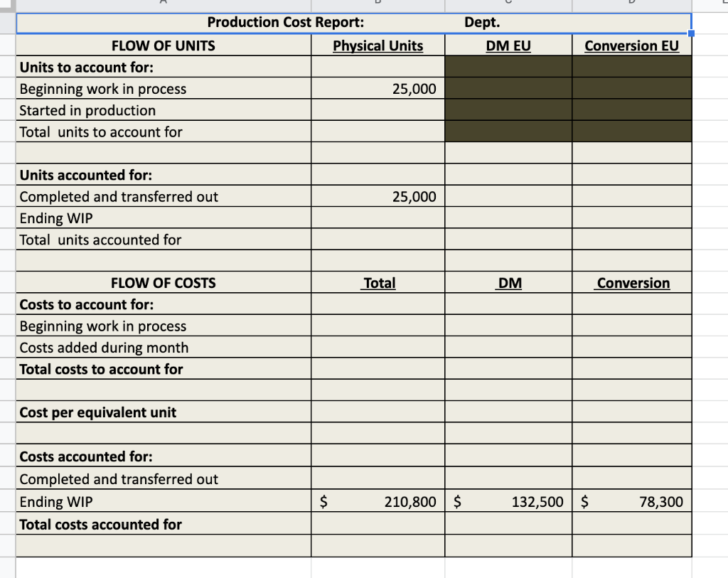Screen dimensions: 728x578
Task: Click the blue fill handle at selection corner
Action: 691,33
